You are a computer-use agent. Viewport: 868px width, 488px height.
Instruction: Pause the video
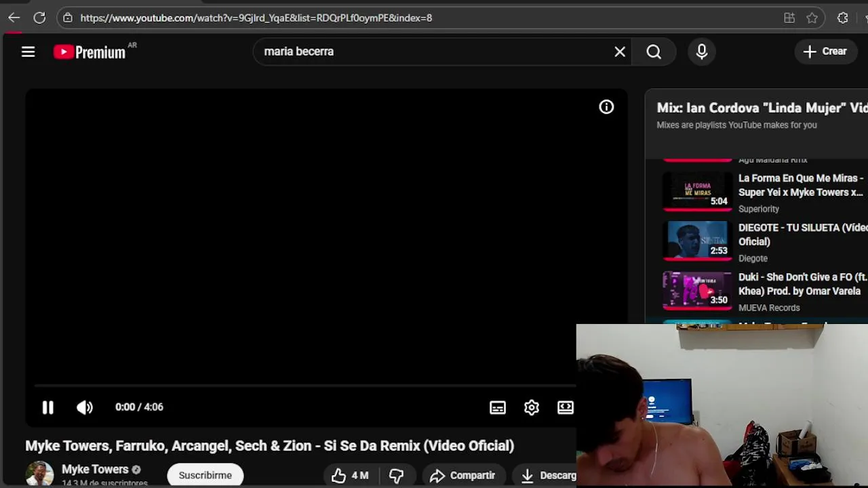click(47, 407)
